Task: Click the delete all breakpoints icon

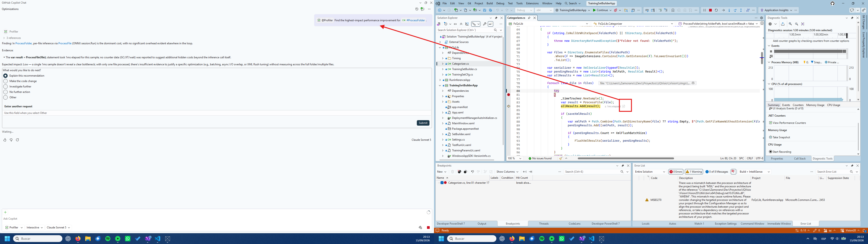Action: 459,171
